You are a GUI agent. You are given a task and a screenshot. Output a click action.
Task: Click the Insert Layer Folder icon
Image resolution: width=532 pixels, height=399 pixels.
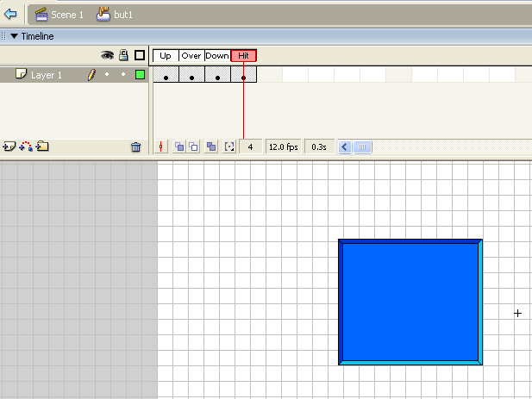coord(42,147)
